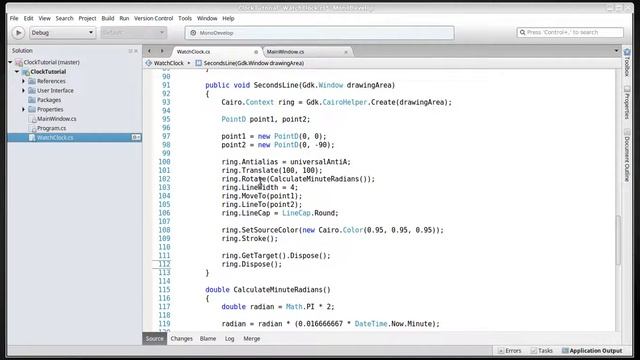Click line number 108 in the gutter

click(164, 230)
